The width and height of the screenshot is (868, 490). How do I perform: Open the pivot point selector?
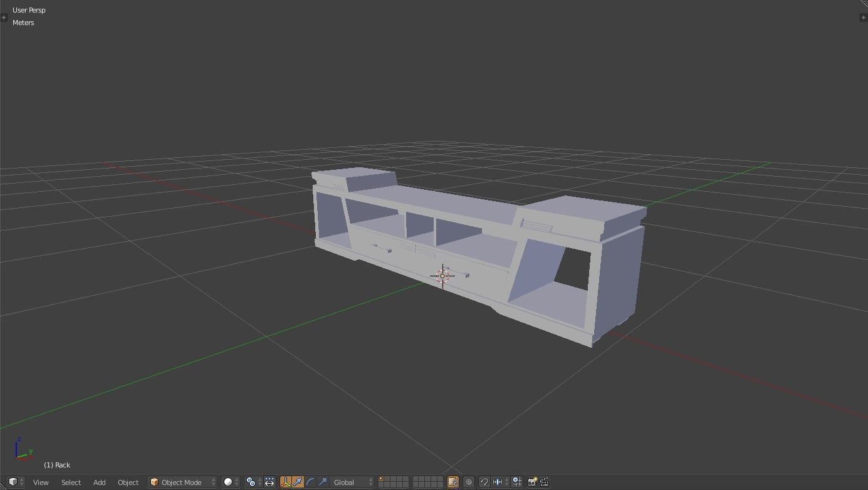253,482
